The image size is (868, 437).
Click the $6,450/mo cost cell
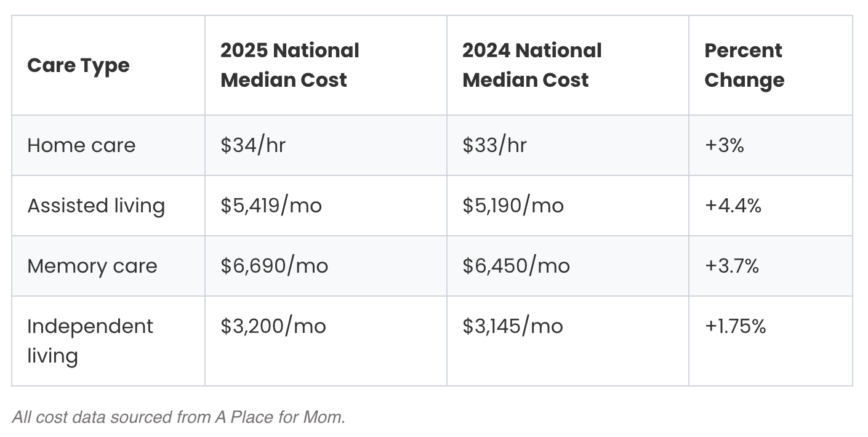pos(516,266)
